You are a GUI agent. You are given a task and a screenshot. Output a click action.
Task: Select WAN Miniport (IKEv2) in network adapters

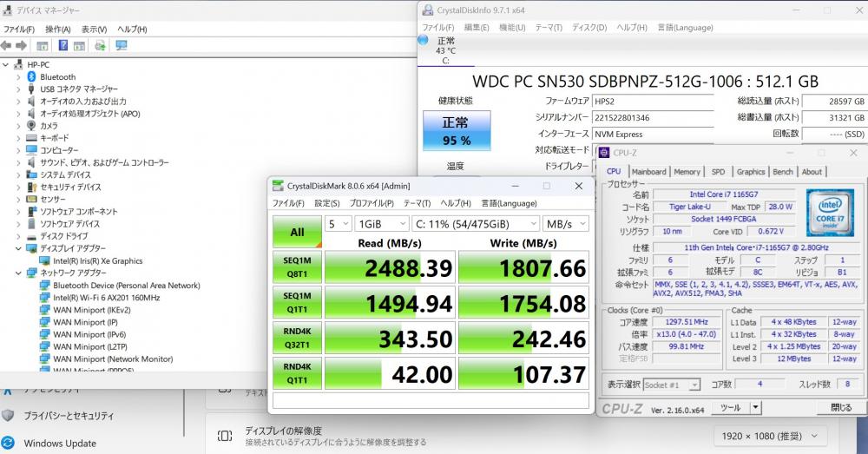tap(92, 310)
